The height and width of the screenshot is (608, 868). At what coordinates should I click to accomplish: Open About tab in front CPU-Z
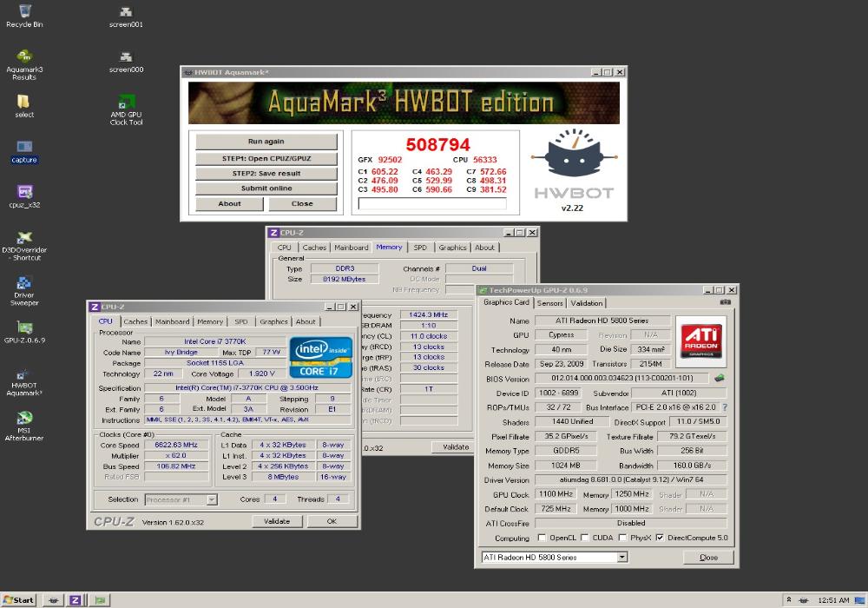[306, 321]
